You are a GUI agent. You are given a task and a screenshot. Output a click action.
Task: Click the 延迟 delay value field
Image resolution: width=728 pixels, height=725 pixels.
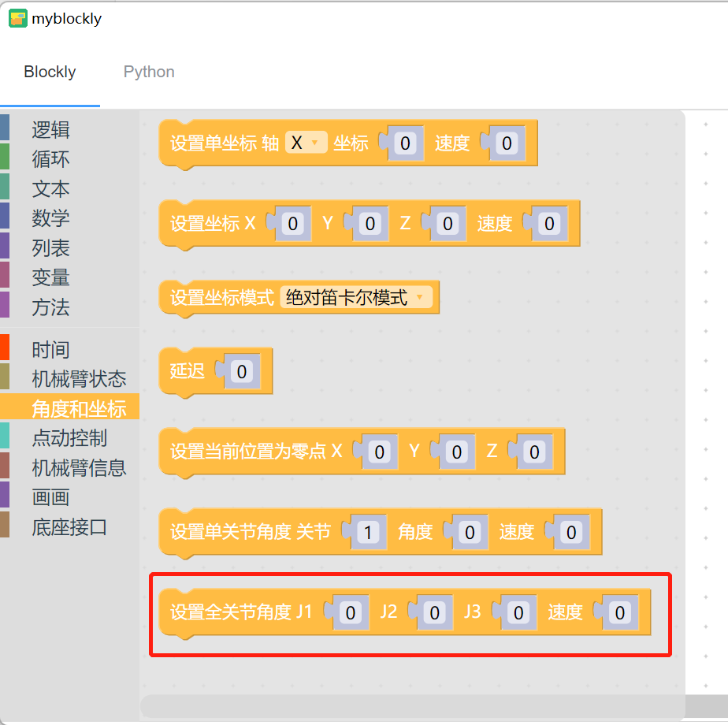click(241, 371)
